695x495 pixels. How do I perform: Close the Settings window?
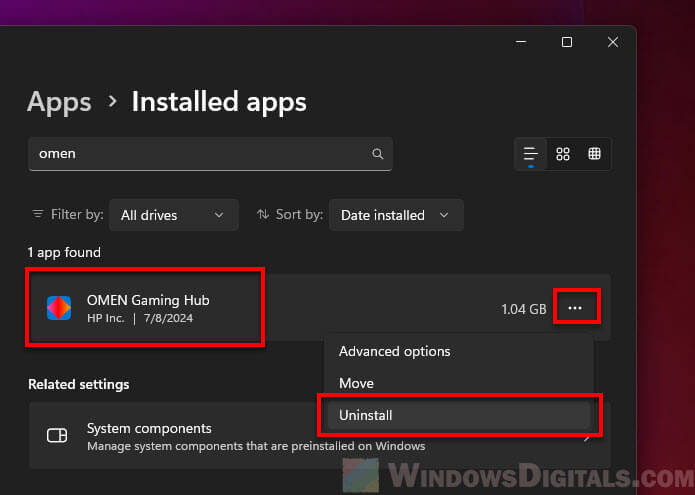pos(613,42)
